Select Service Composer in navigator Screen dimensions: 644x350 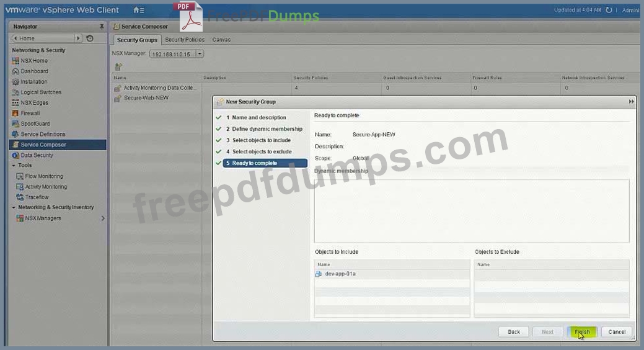(58, 145)
